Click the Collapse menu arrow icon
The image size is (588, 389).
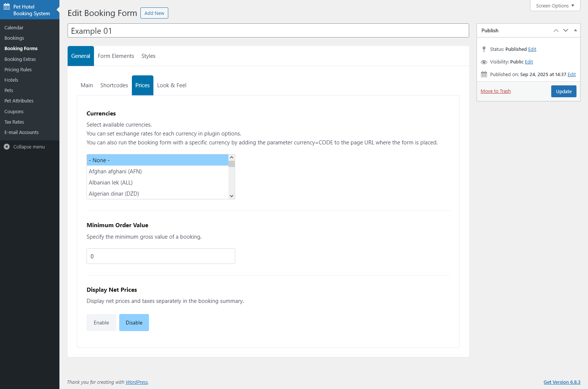7,147
